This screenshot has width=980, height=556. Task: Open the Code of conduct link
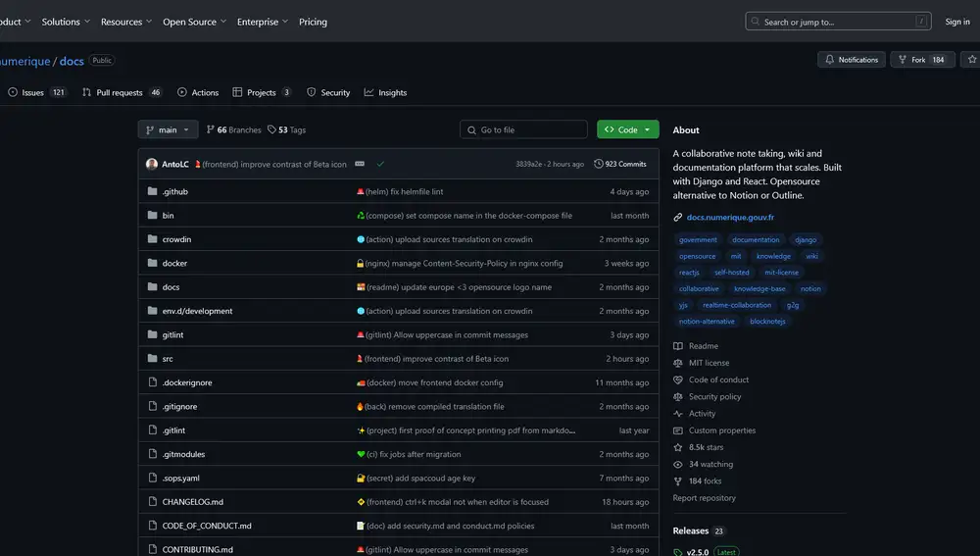click(718, 379)
